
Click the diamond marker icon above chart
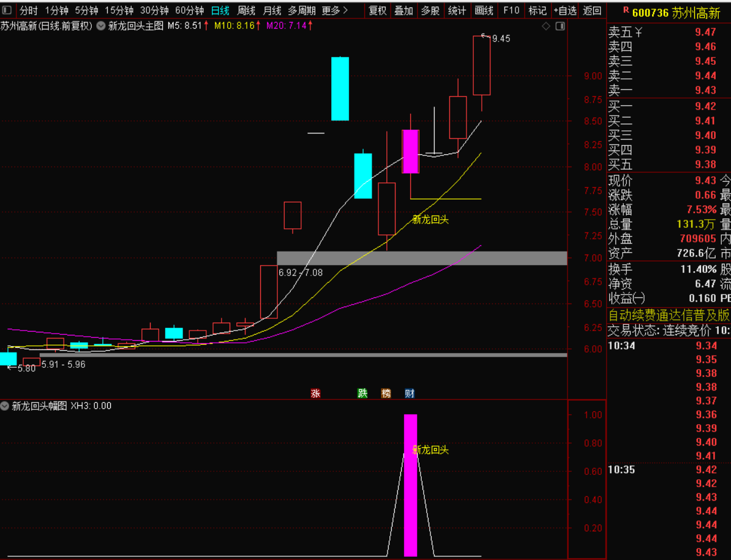(x=546, y=26)
